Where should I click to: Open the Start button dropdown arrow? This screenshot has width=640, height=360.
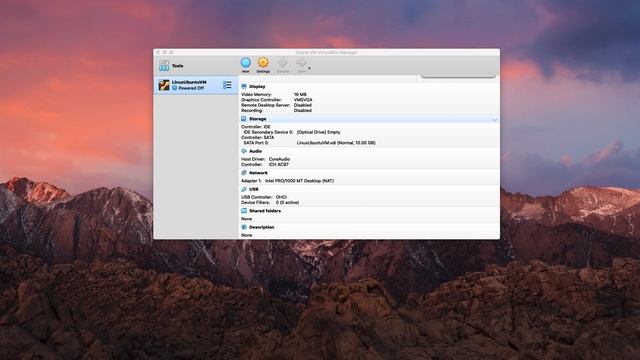click(309, 68)
